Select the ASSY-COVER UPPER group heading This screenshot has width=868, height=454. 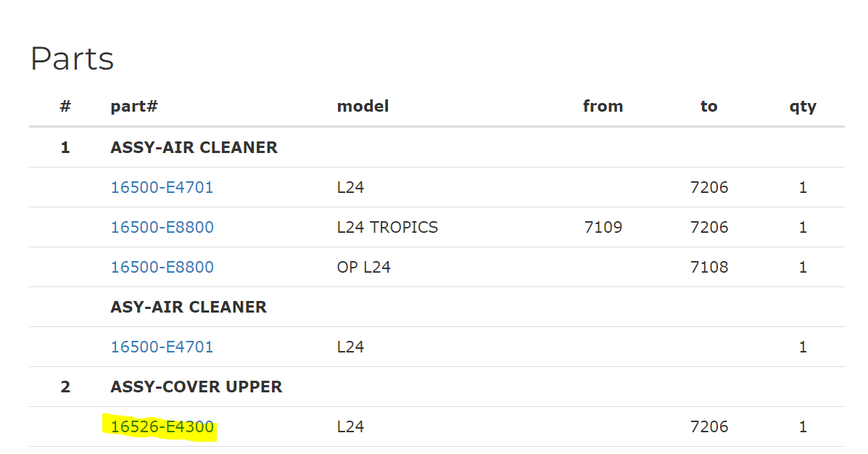coord(196,387)
